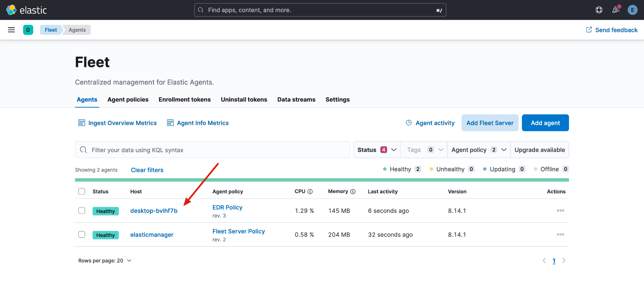Open the user profile avatar E
Screen dimensions: 644x301
pyautogui.click(x=633, y=10)
